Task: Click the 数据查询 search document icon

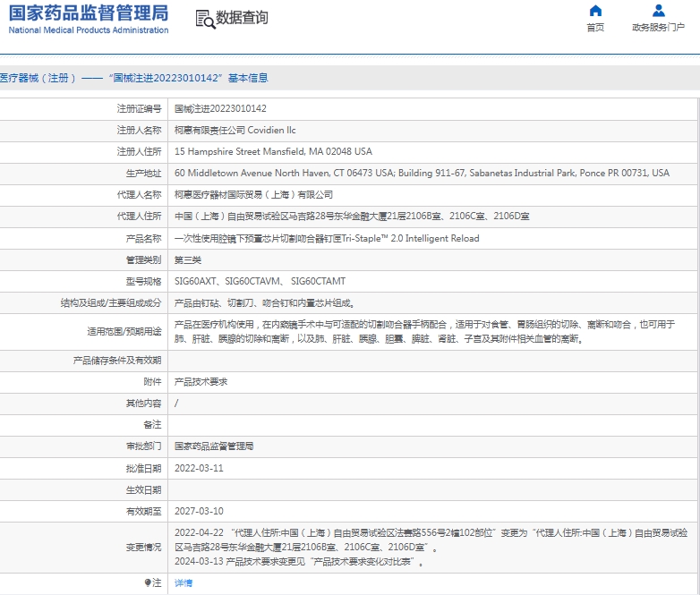Action: tap(205, 19)
